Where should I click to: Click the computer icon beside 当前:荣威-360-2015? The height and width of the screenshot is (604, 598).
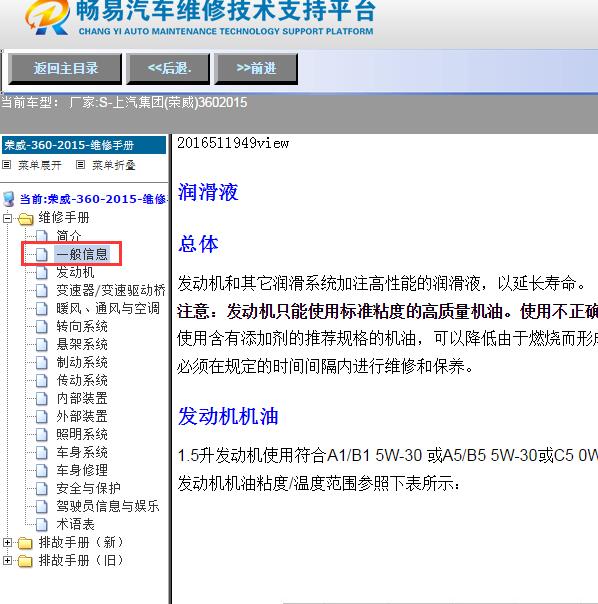[x=9, y=199]
